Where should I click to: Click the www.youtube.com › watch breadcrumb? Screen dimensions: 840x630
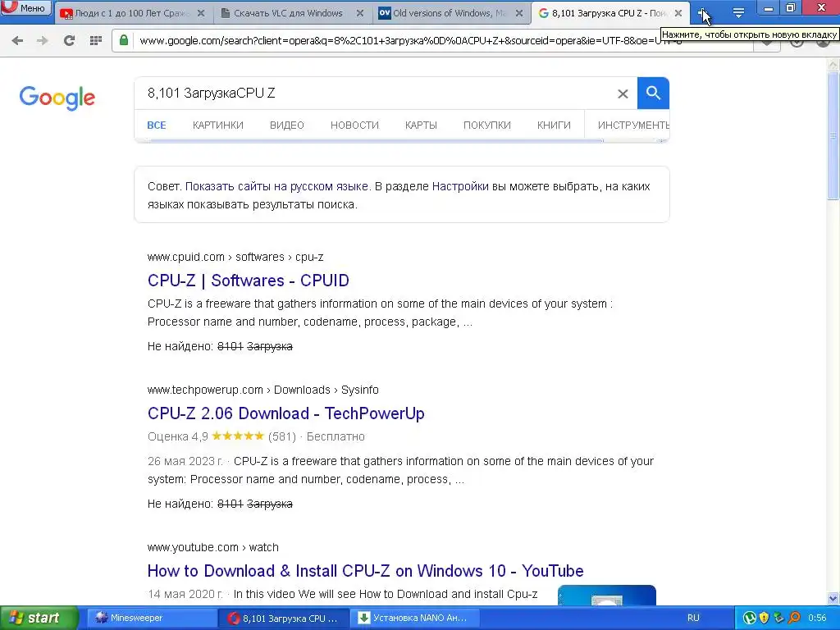(213, 547)
